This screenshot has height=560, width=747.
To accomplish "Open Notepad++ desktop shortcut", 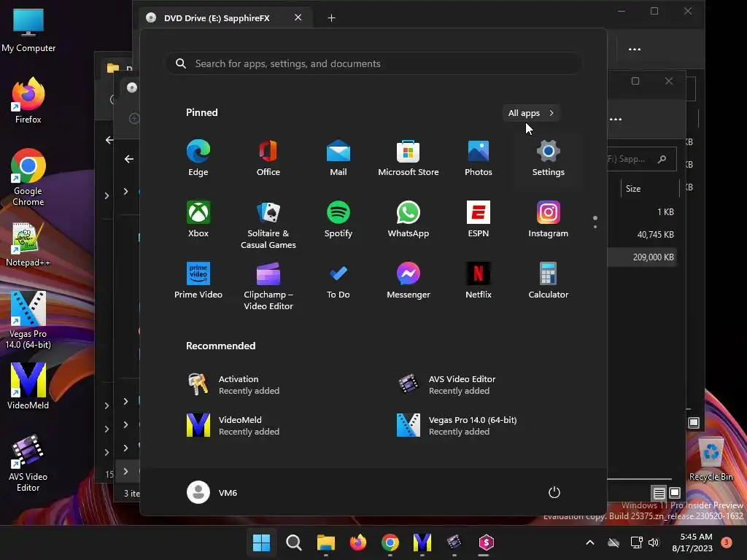I will (x=28, y=245).
